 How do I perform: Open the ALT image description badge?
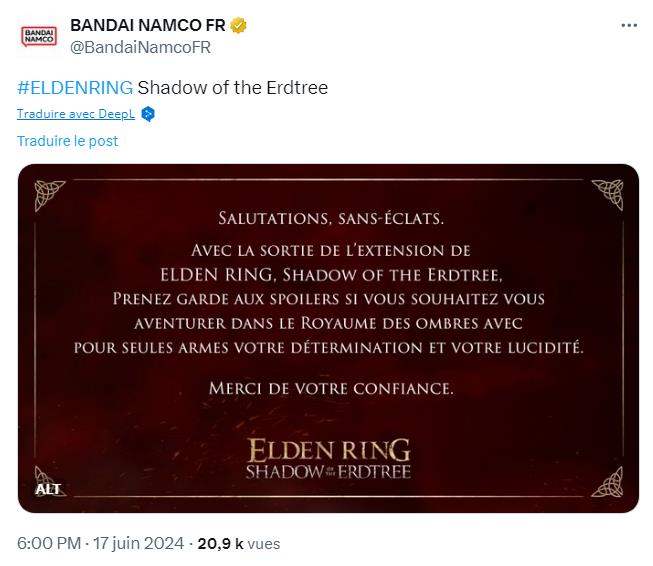[48, 489]
